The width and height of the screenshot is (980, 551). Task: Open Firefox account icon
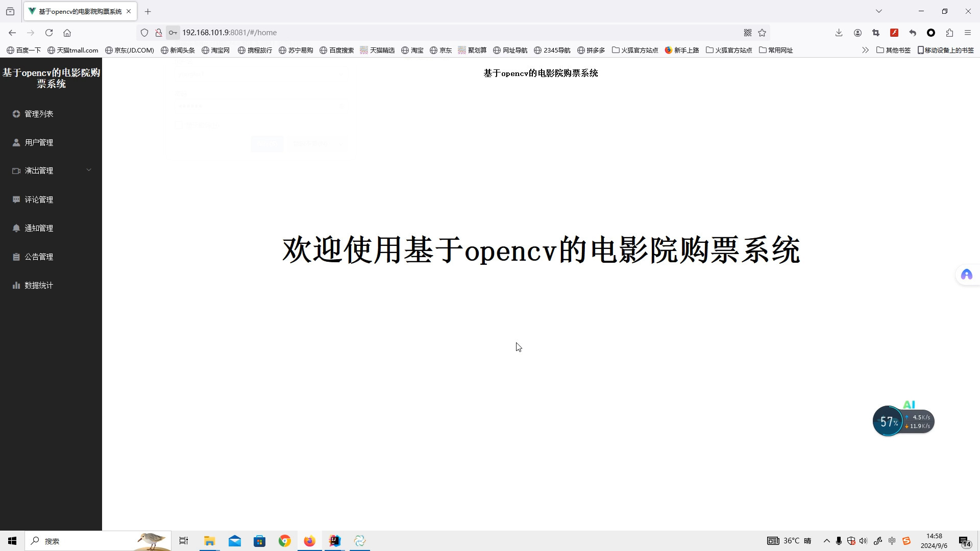point(857,33)
